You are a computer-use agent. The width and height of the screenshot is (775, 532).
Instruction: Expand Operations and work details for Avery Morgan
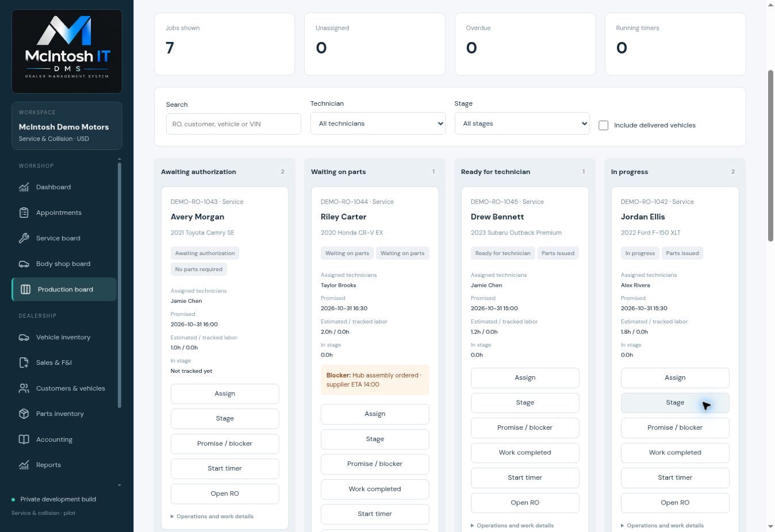coord(212,516)
